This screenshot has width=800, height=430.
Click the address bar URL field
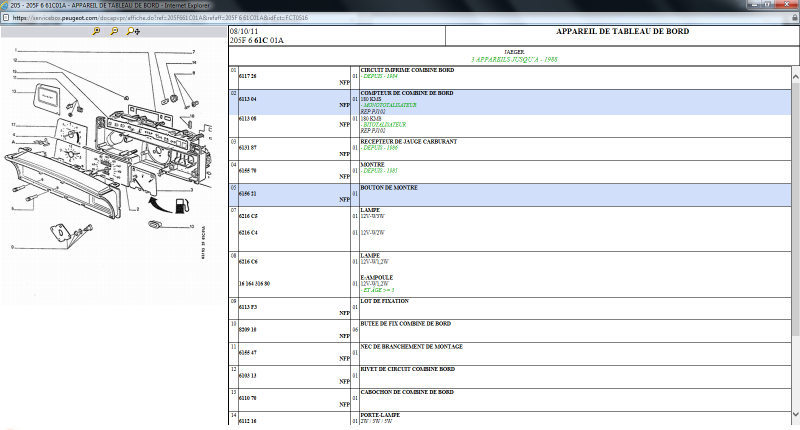(300, 17)
